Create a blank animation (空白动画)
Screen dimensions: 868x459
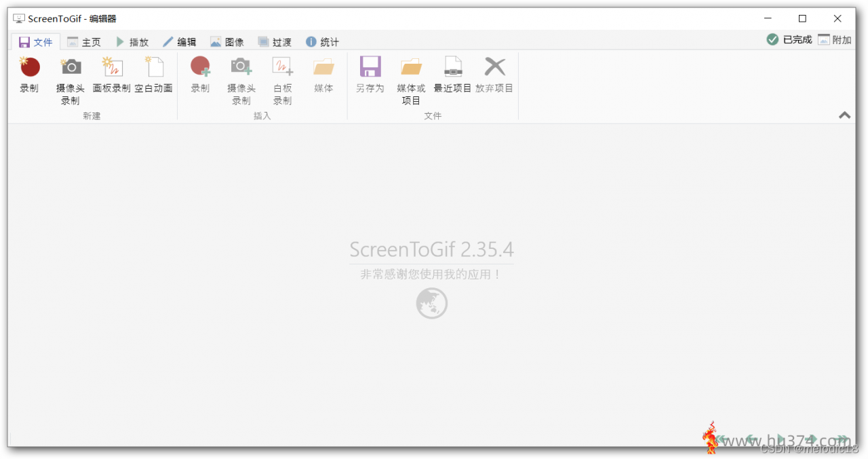coord(154,75)
